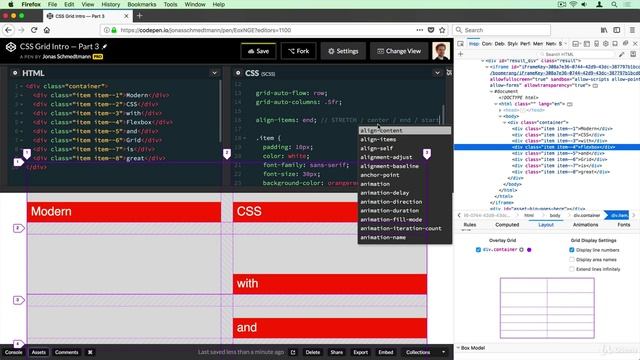Click the Export button

coord(360,352)
